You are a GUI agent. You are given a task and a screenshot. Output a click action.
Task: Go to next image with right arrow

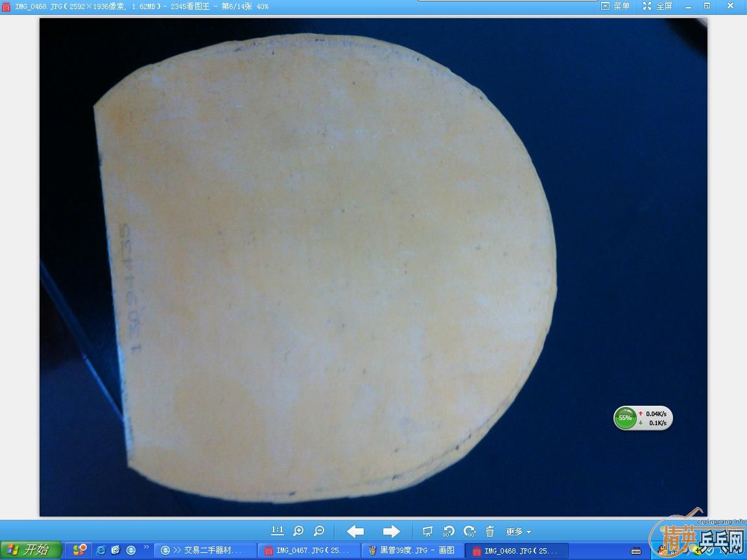[391, 531]
